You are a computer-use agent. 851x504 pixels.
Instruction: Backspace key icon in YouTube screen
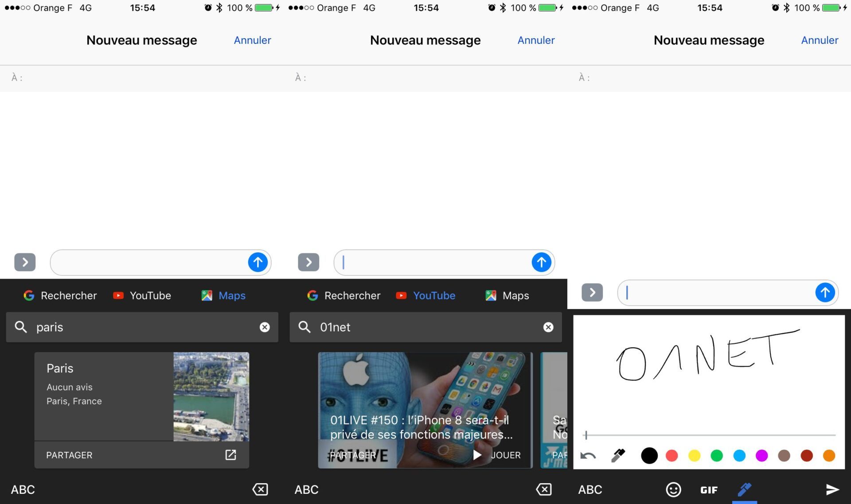tap(544, 489)
